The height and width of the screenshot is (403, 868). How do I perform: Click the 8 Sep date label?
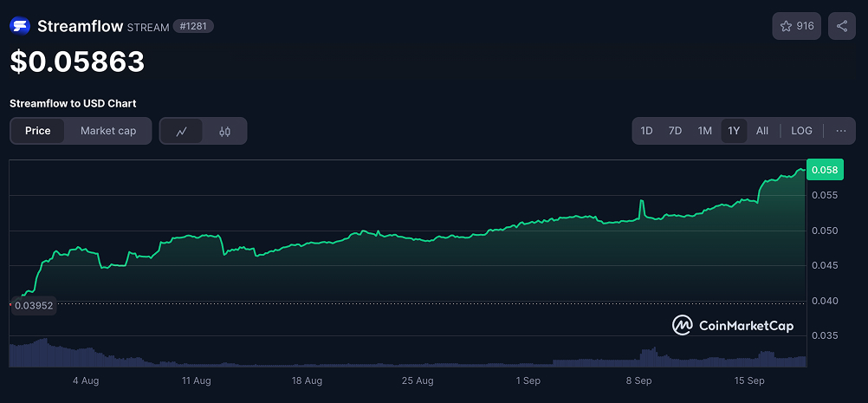click(x=638, y=380)
